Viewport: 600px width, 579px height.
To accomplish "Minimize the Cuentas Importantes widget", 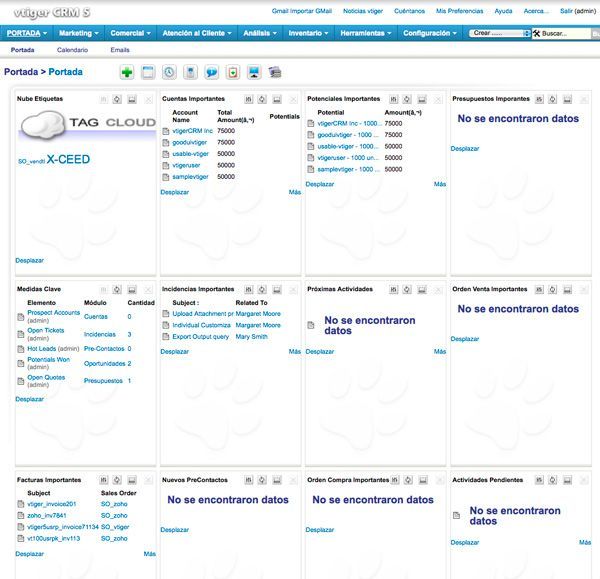I will tap(277, 99).
